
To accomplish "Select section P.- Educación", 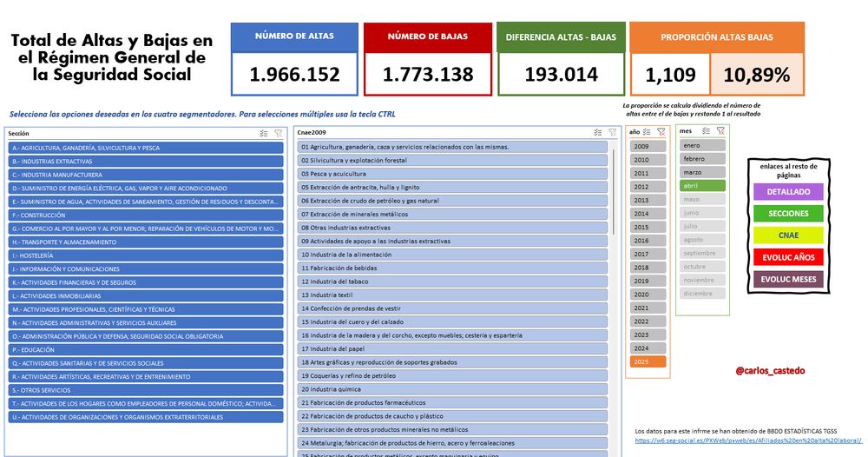I will (146, 349).
